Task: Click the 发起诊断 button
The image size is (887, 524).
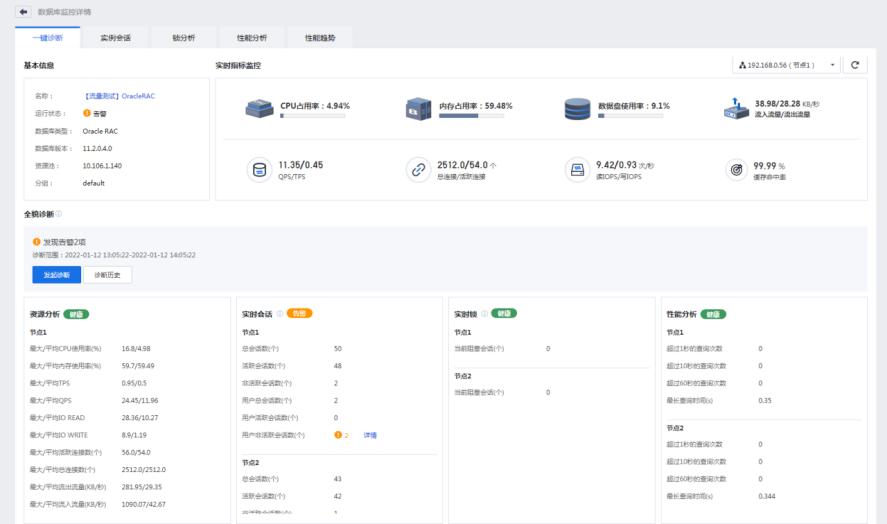Action: [56, 275]
